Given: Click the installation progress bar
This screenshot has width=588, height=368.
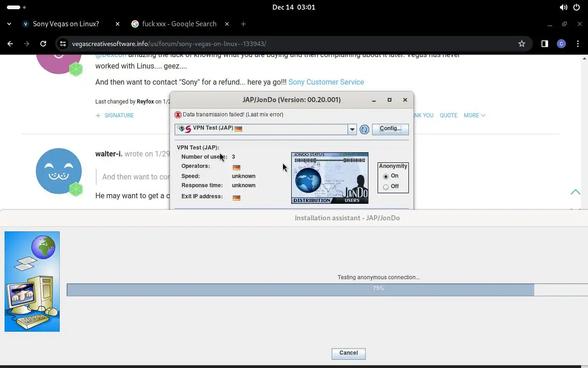Looking at the screenshot, I should click(x=327, y=290).
